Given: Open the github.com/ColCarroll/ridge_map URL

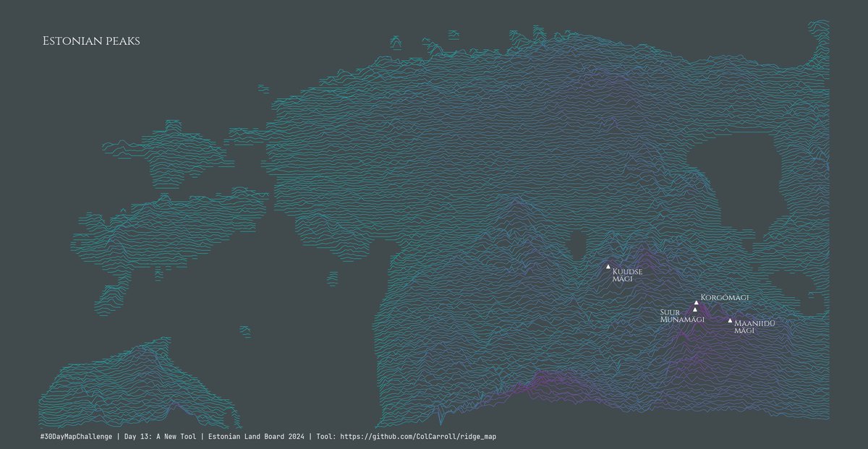Looking at the screenshot, I should tap(418, 437).
